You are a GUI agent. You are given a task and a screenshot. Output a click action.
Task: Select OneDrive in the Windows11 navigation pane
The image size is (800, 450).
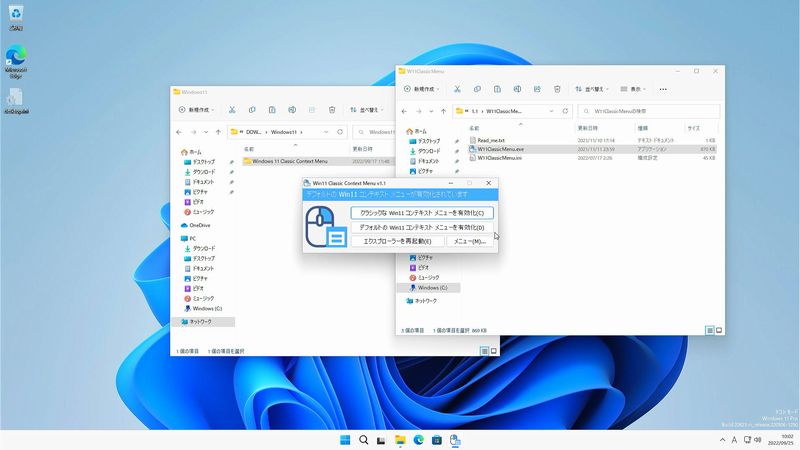click(200, 225)
